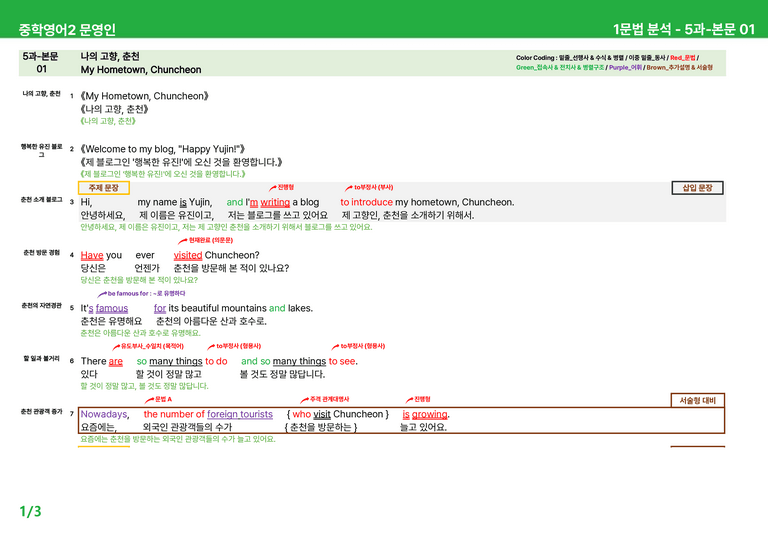Click the page number '1/3'
Viewport: 768px width, 543px height.
click(30, 512)
